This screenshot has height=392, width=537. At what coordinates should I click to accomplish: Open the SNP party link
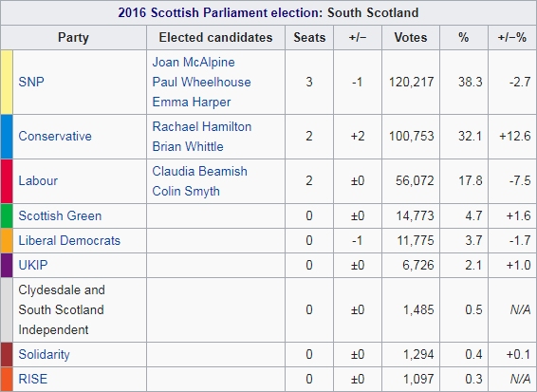click(x=31, y=82)
